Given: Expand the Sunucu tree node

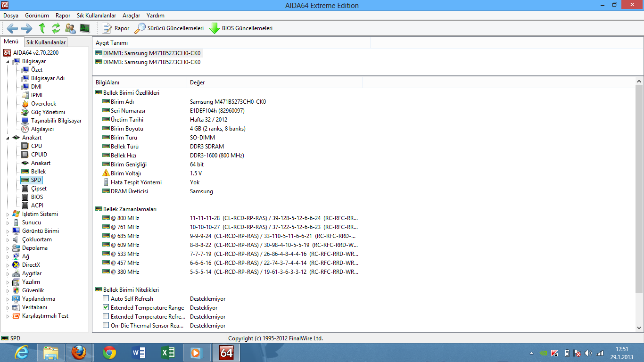Looking at the screenshot, I should (8, 222).
